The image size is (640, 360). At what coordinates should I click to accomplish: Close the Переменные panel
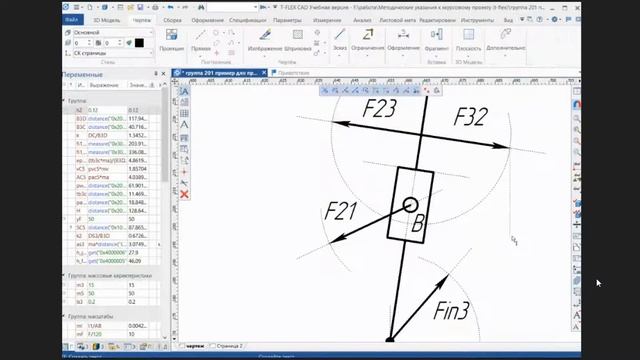pos(164,74)
